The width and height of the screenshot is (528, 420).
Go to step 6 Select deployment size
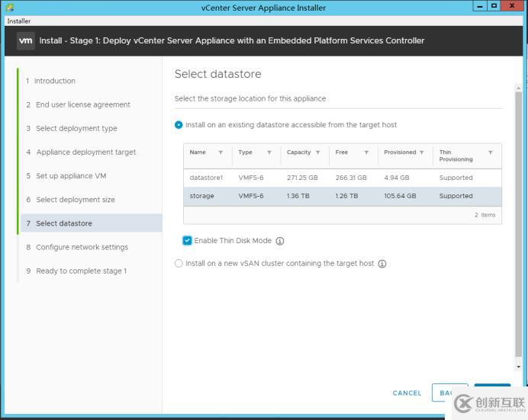tap(71, 200)
